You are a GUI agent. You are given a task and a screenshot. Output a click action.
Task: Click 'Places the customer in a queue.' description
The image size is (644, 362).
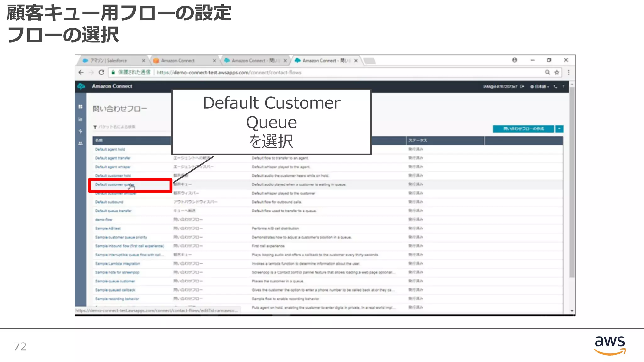click(x=278, y=281)
